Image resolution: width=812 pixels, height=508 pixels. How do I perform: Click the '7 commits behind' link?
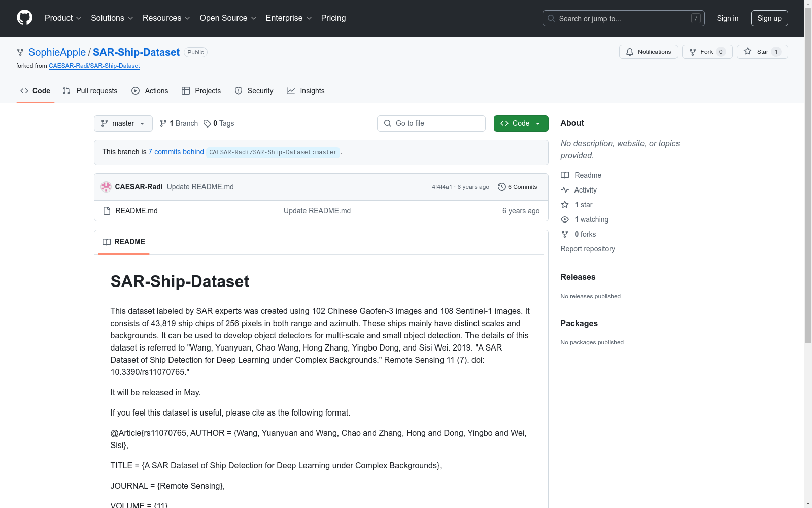(176, 152)
